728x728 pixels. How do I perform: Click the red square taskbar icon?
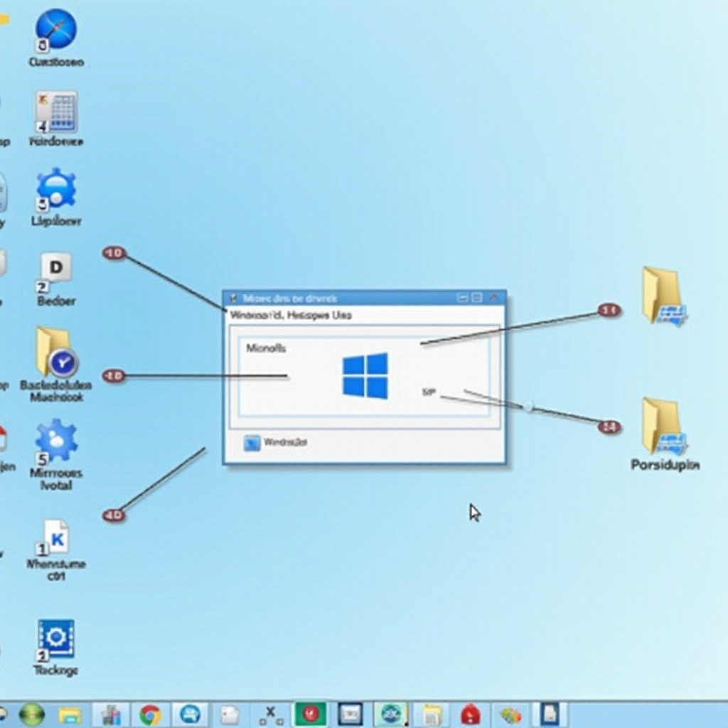click(310, 714)
